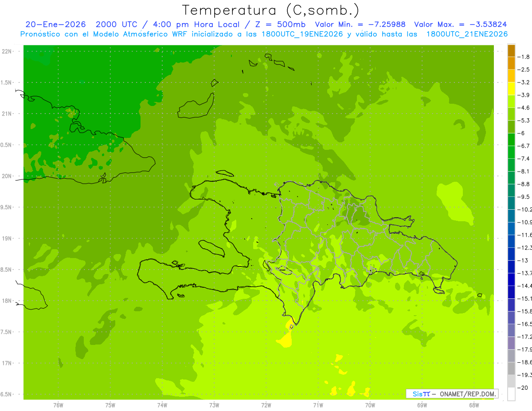The width and height of the screenshot is (532, 411).
Task: Click the '68W' longitude axis label
Action: click(x=473, y=405)
